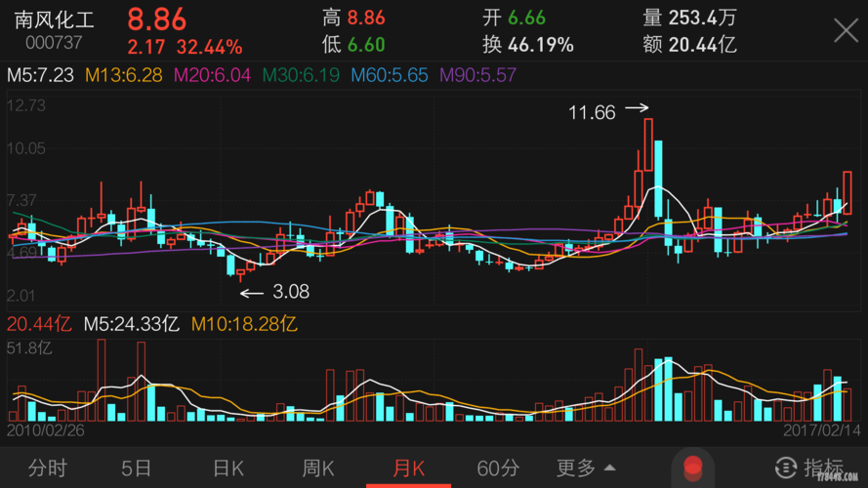Open the 周K weekly chart tab

318,468
